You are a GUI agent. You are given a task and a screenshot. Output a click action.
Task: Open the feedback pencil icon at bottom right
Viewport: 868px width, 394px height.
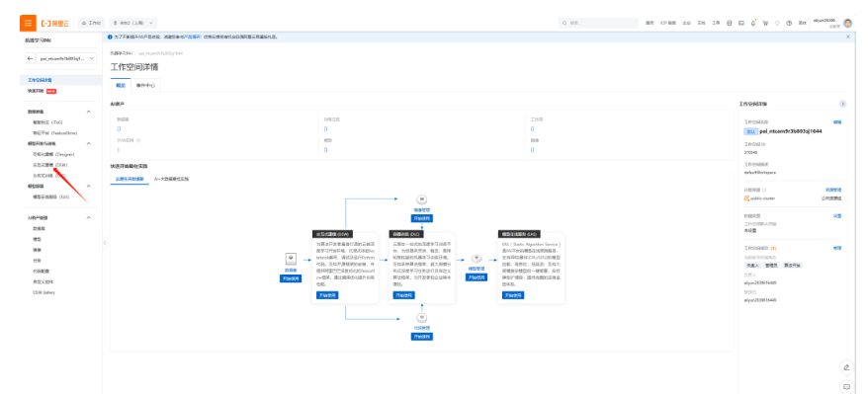tap(846, 367)
